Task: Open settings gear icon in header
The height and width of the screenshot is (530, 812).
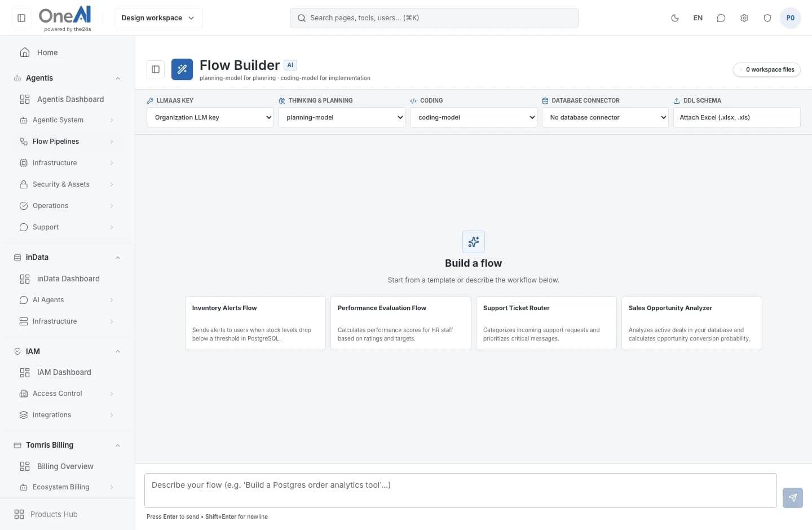Action: tap(744, 18)
